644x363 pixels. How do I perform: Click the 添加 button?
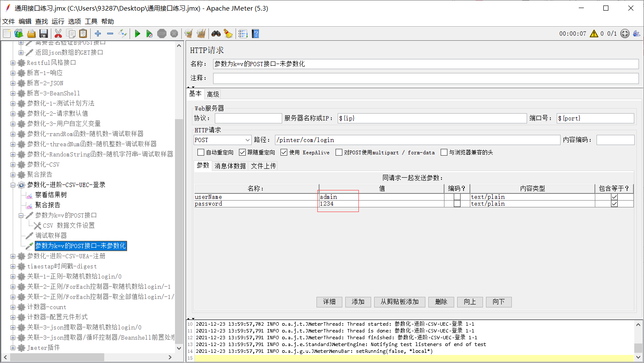[x=358, y=302]
